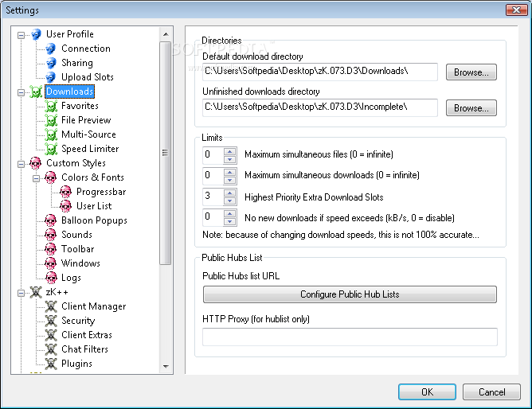Increase Maximum simultaneous downloads value

coord(230,172)
